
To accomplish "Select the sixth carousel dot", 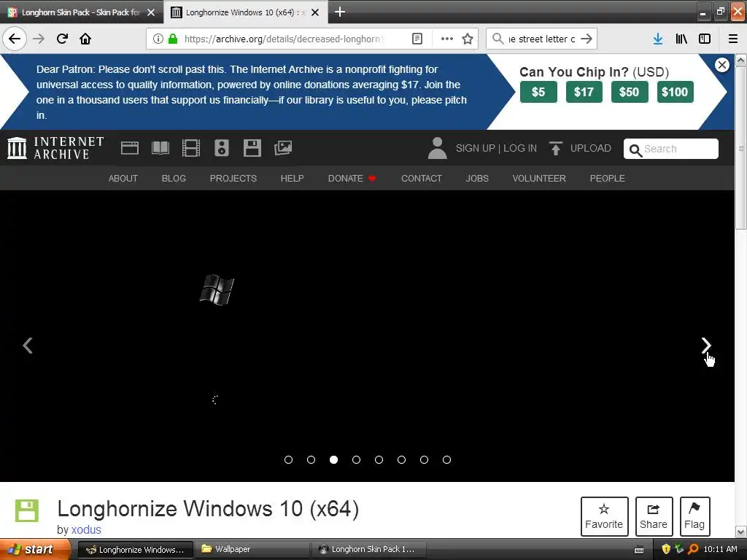I will [x=402, y=459].
